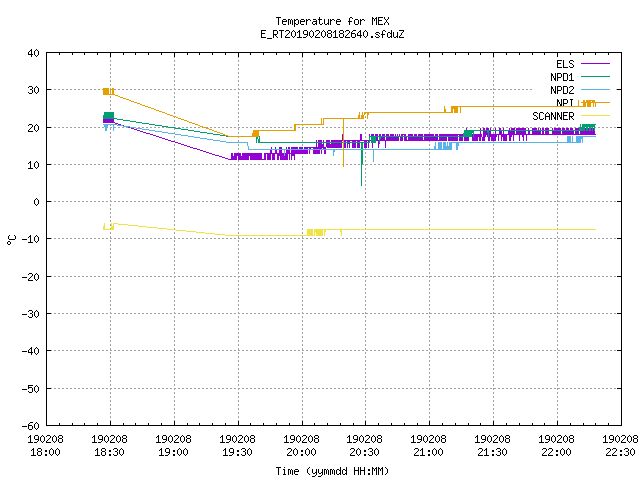Click the y-axis label -20
Screen dimensions: 640x480
pos(31,277)
